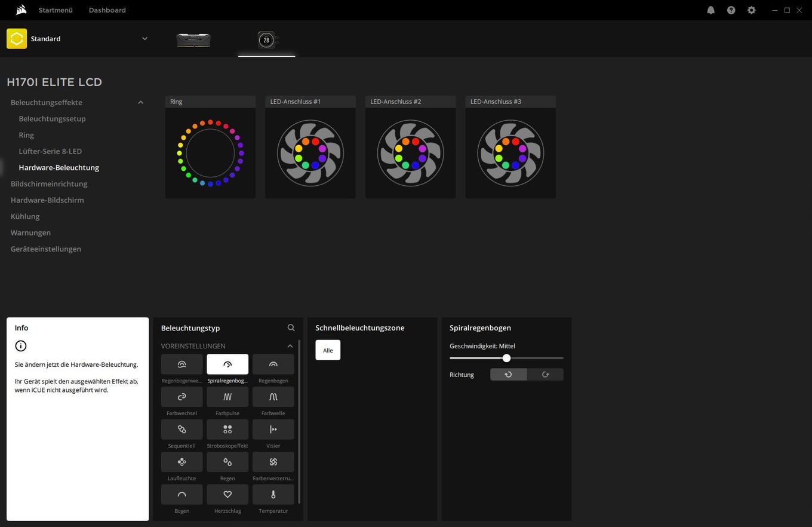Image resolution: width=812 pixels, height=527 pixels.
Task: Apply the Farbwelle lighting effect
Action: pyautogui.click(x=273, y=397)
